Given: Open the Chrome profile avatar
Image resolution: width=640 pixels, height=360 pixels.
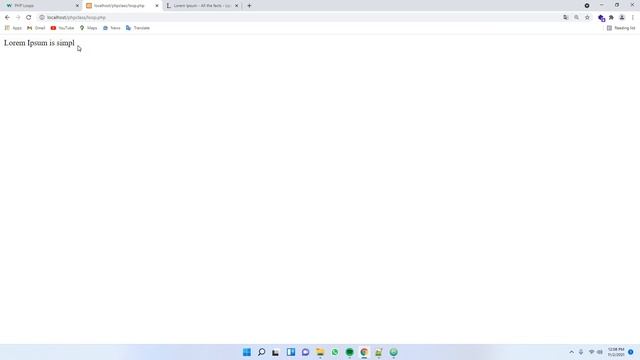Looking at the screenshot, I should tap(622, 18).
